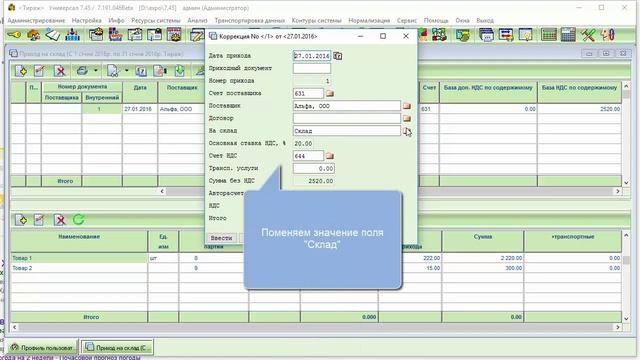Viewport: 640px width, 360px height.
Task: Open the Сервис menu
Action: click(407, 20)
